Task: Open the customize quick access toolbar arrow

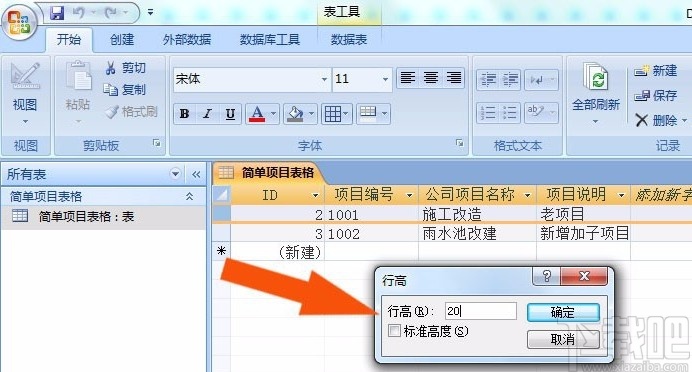Action: point(150,12)
